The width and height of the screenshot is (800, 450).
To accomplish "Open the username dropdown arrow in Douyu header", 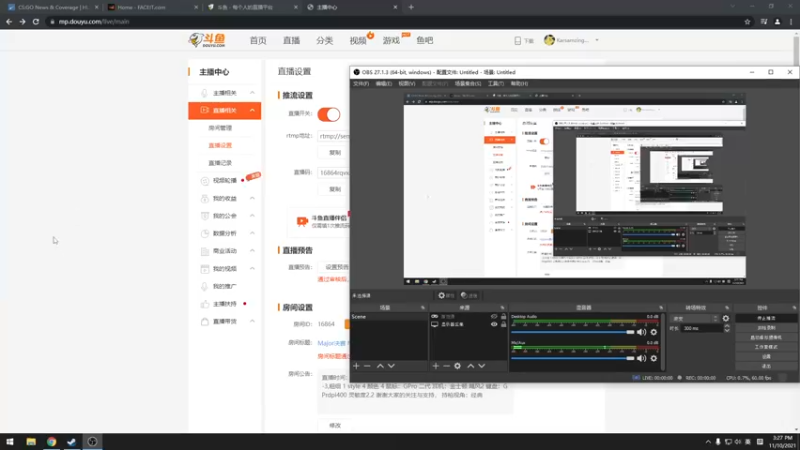I will click(597, 40).
